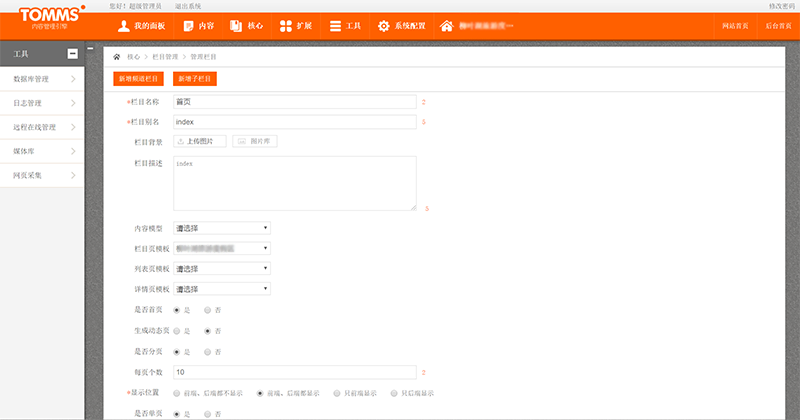Click the 新增频道栏目 button
Screen dimensions: 800x420
138,78
